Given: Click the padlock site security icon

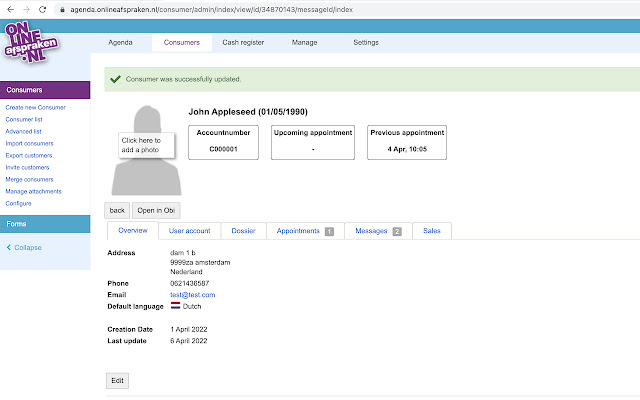Looking at the screenshot, I should [x=62, y=9].
